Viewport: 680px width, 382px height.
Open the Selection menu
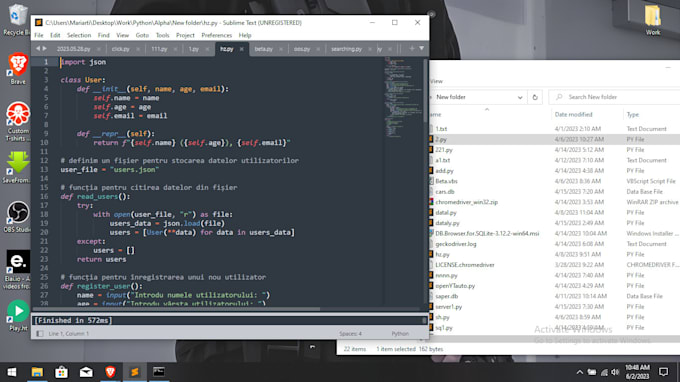click(x=79, y=35)
